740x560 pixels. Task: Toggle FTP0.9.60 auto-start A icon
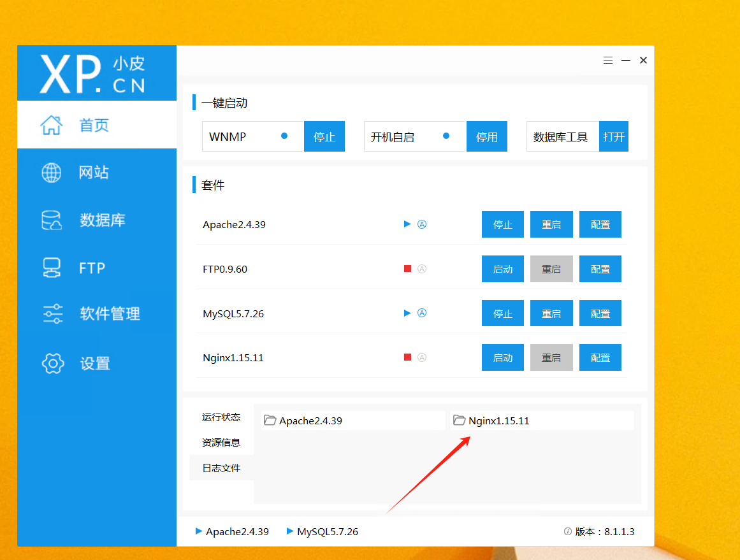422,268
